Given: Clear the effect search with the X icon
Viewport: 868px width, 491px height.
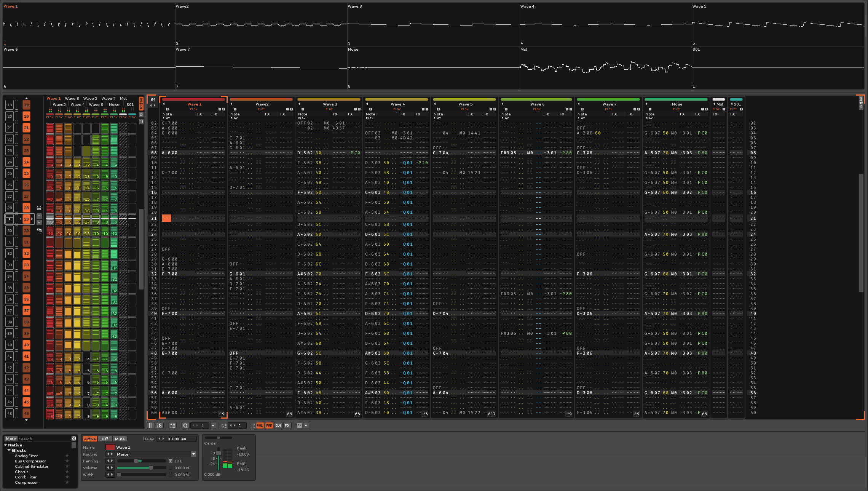Looking at the screenshot, I should click(x=74, y=438).
